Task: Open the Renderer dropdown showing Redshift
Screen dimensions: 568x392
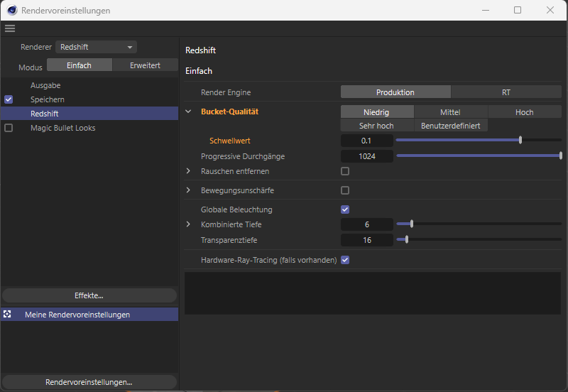Action: click(96, 47)
